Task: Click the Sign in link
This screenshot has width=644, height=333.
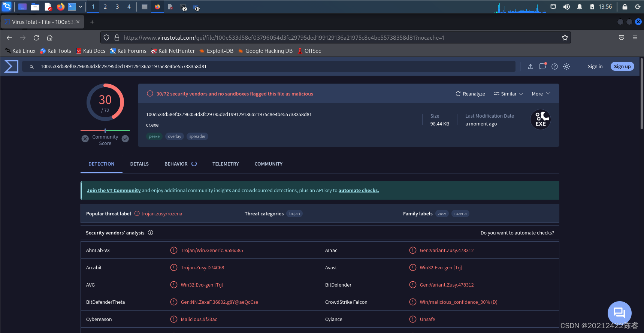Action: (595, 66)
